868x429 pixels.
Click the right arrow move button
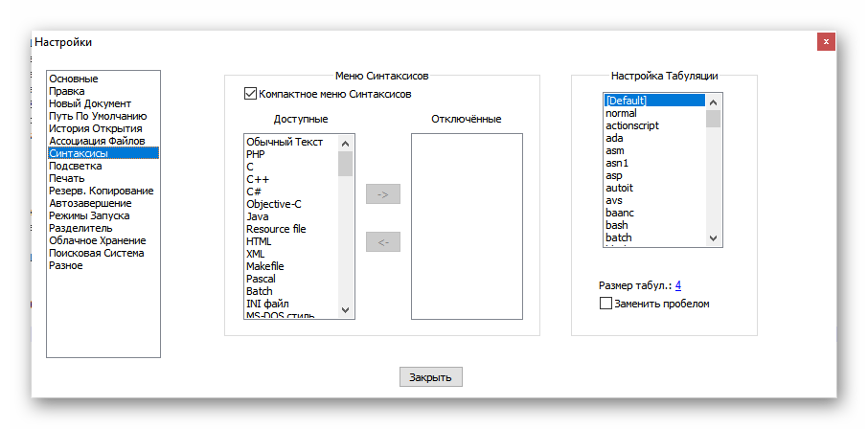click(x=383, y=194)
